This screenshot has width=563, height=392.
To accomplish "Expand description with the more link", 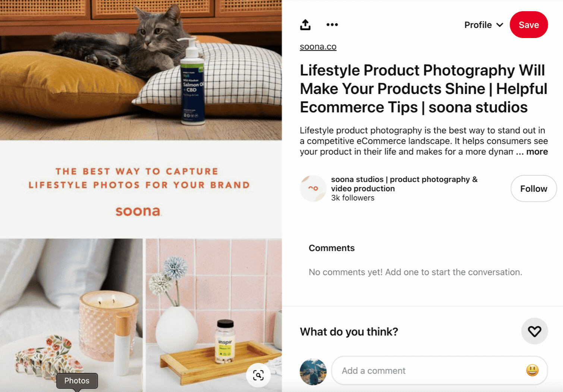I will [537, 152].
